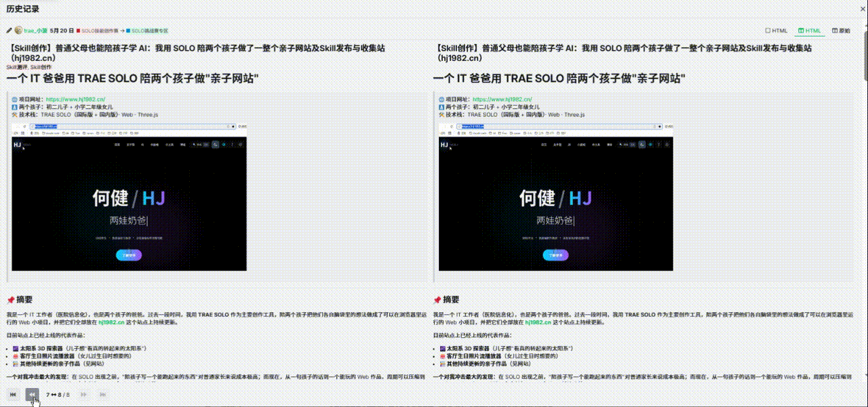This screenshot has width=868, height=407.
Task: Click the 历史记录 dialog title
Action: coord(22,9)
